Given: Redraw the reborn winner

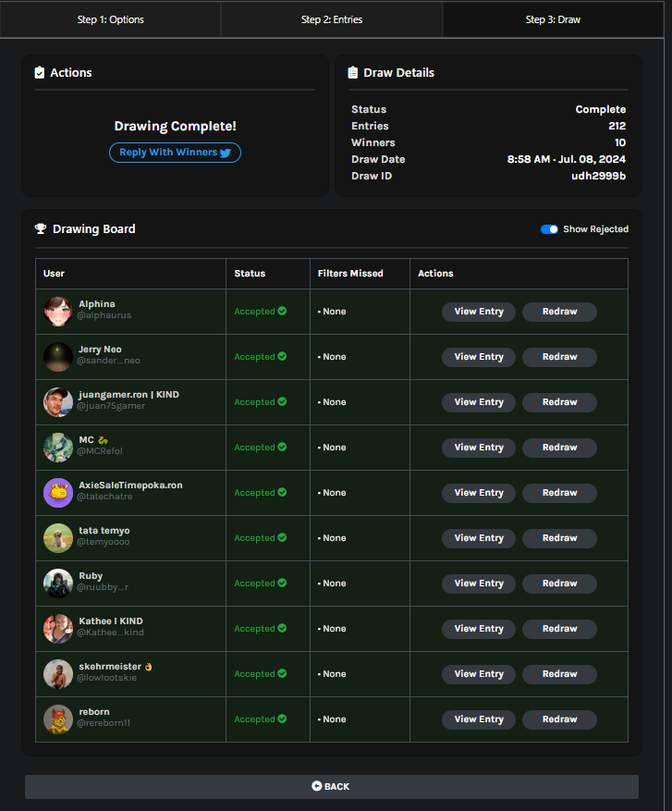Looking at the screenshot, I should coord(559,719).
